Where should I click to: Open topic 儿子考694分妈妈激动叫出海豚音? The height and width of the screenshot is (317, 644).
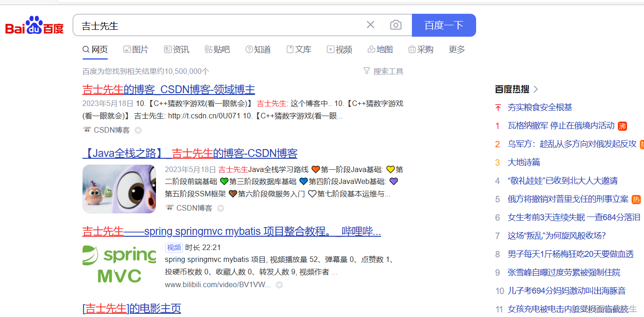point(566,291)
